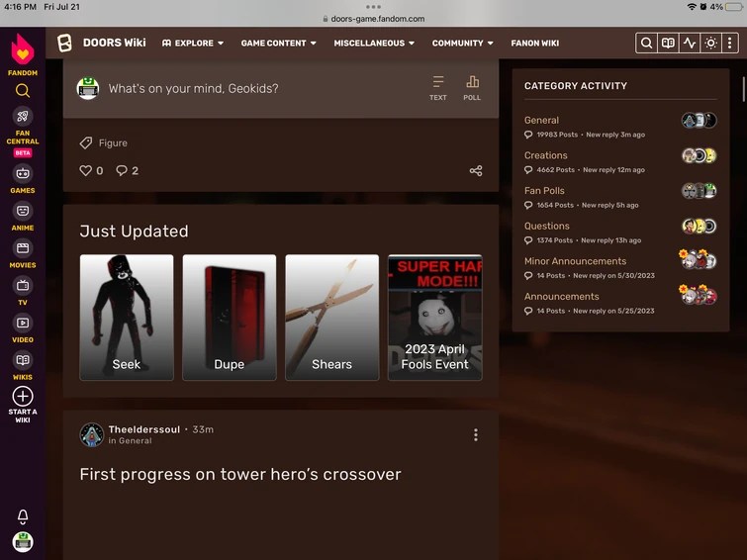
Task: Open the Minor Announcements category
Action: pos(576,261)
